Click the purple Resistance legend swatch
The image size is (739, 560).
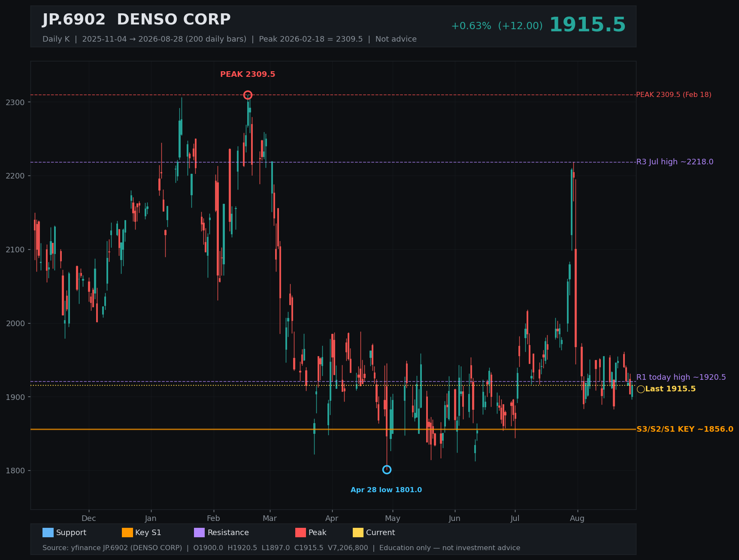click(200, 533)
